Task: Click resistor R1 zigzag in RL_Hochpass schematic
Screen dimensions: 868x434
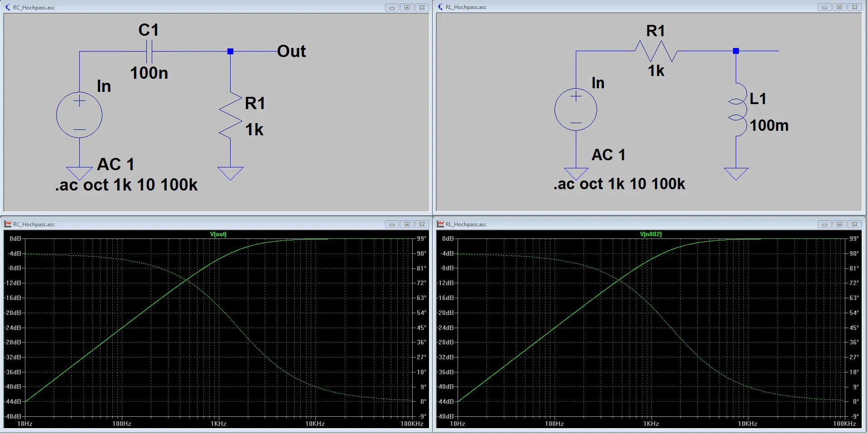Action: [x=656, y=51]
